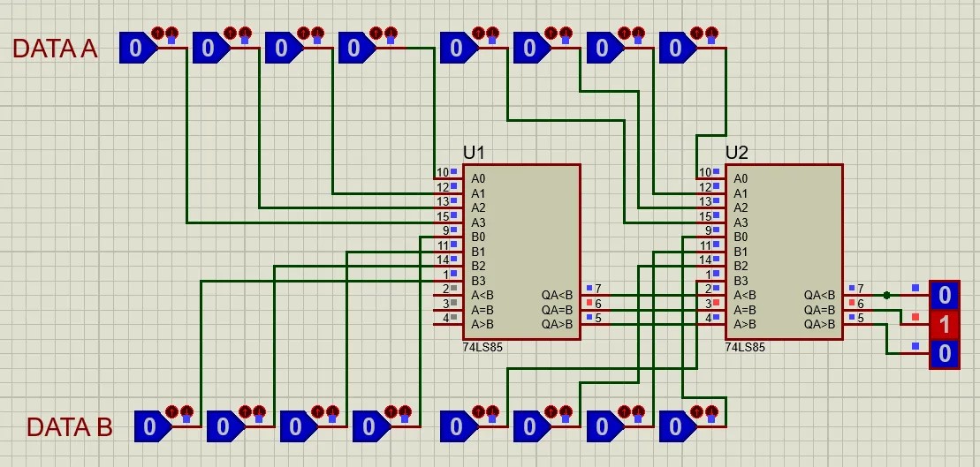Click the QA=B pin label on U1
Image resolution: width=980 pixels, height=467 pixels.
coord(557,310)
